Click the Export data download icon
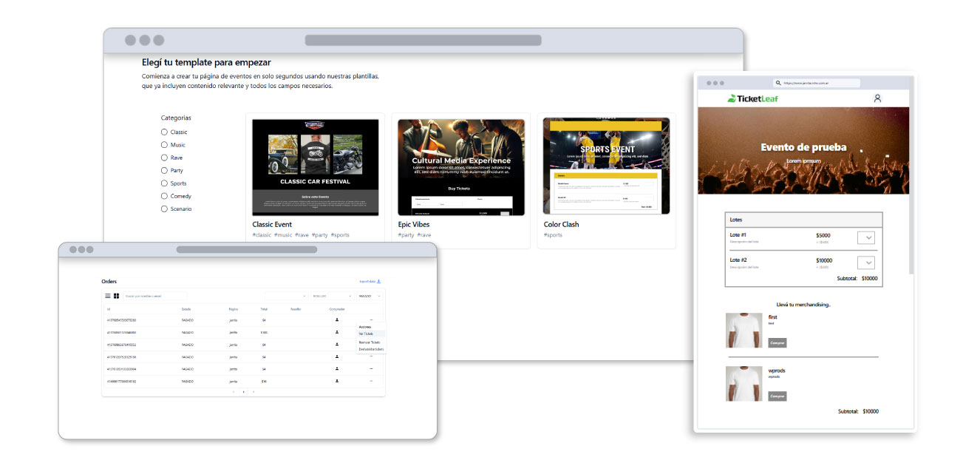The height and width of the screenshot is (460, 980). click(378, 281)
